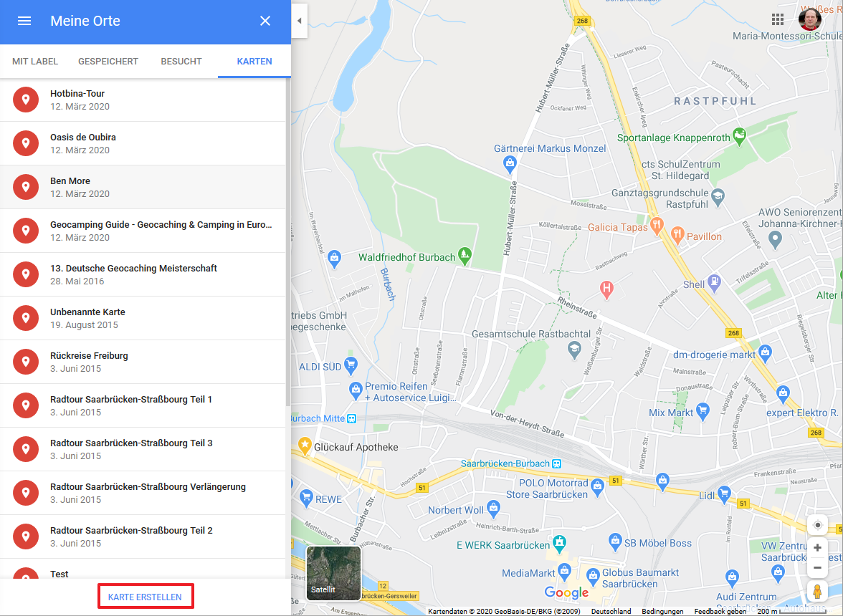Switch to the GESPEICHERT tab
This screenshot has height=616, width=843.
pyautogui.click(x=108, y=61)
